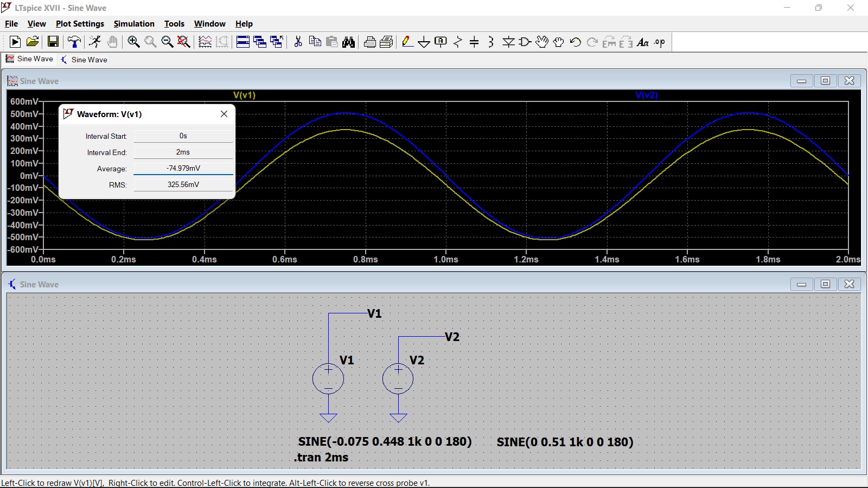Screen dimensions: 868x488
Task: Close the Waveform: V(v1) dialog
Action: (x=224, y=114)
